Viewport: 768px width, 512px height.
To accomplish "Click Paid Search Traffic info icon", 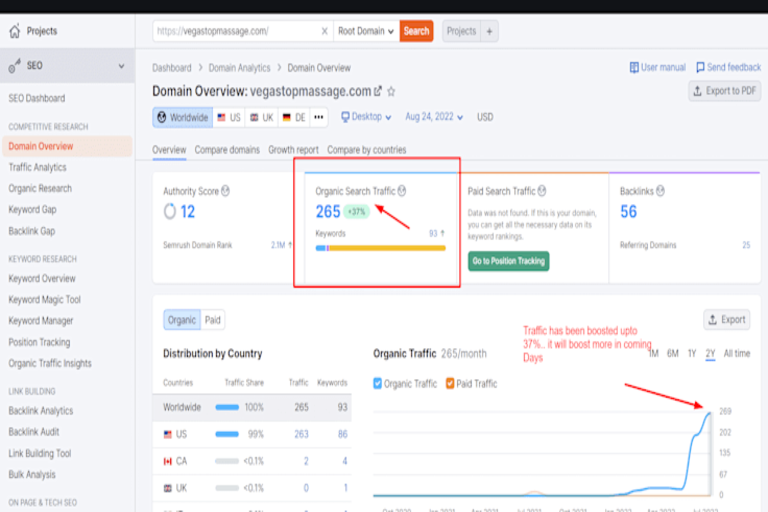I will coord(542,191).
